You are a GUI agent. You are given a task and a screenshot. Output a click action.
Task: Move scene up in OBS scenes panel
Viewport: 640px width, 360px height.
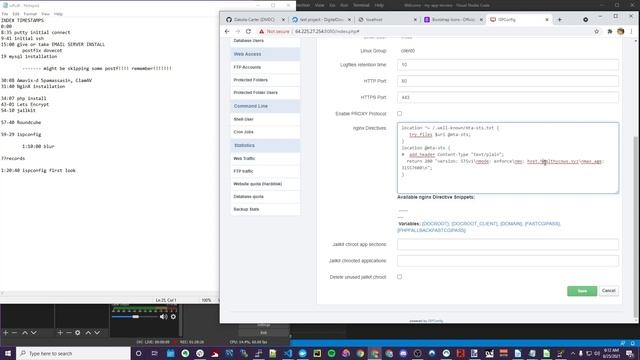click(25, 333)
